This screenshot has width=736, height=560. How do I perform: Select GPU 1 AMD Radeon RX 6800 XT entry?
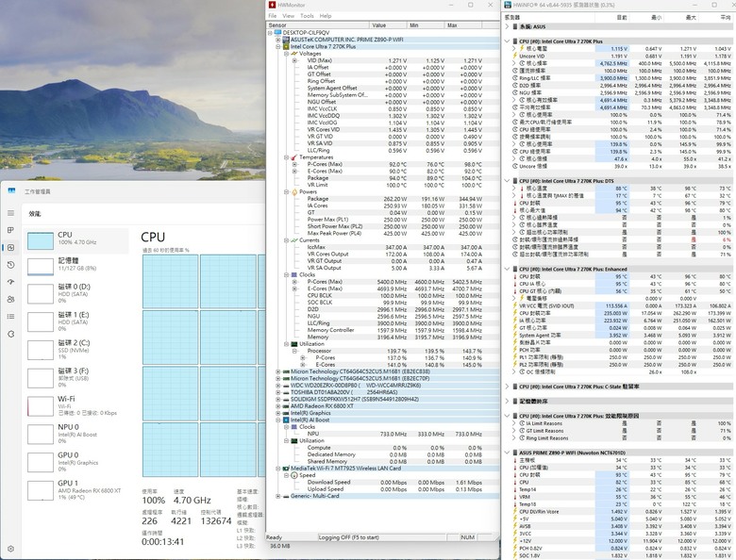[x=76, y=490]
